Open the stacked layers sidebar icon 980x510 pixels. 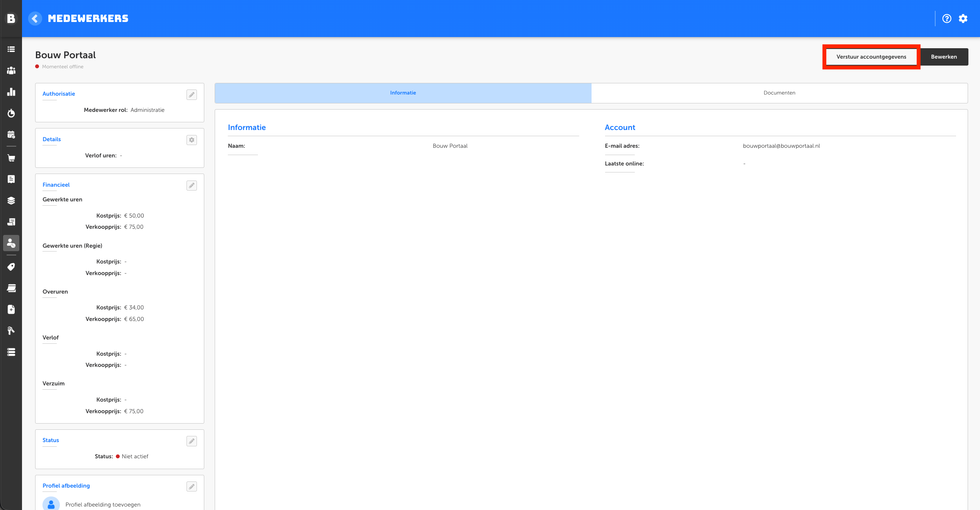pyautogui.click(x=11, y=201)
